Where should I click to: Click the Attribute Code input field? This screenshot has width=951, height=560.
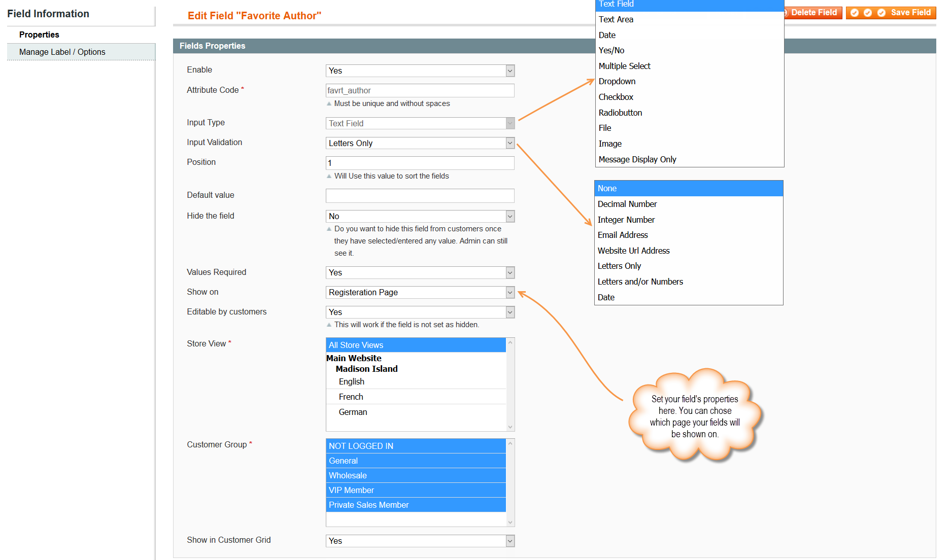coord(420,91)
